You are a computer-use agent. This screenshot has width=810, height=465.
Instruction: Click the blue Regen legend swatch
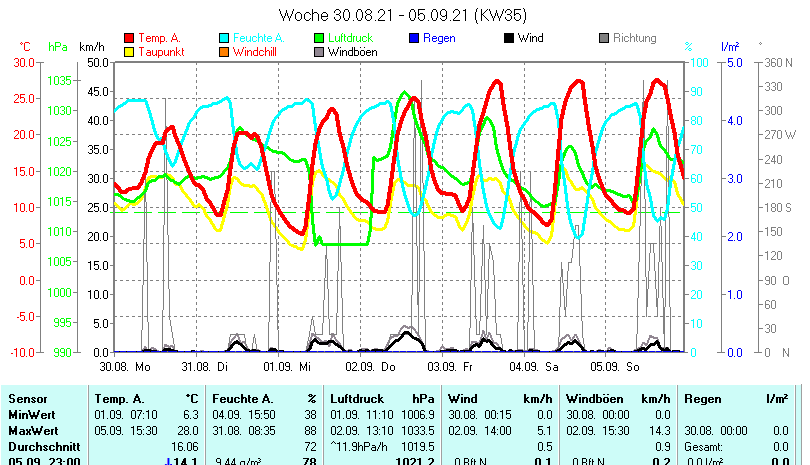(414, 39)
